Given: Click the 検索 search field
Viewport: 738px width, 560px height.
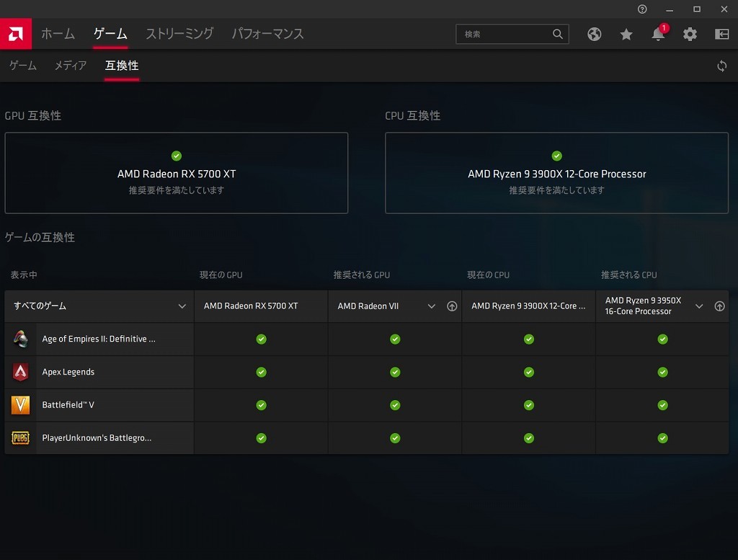Looking at the screenshot, I should point(512,34).
